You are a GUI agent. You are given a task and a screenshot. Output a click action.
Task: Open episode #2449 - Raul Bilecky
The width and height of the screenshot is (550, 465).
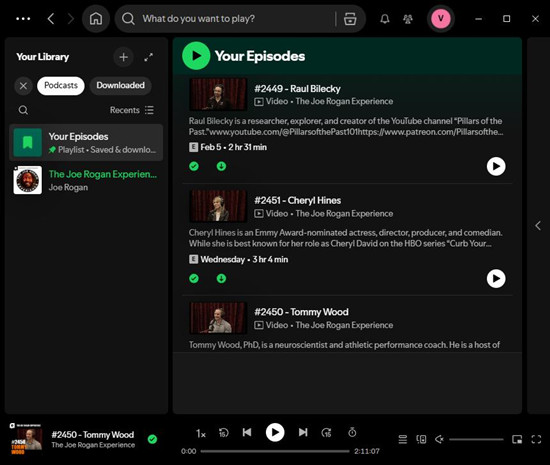tap(297, 89)
